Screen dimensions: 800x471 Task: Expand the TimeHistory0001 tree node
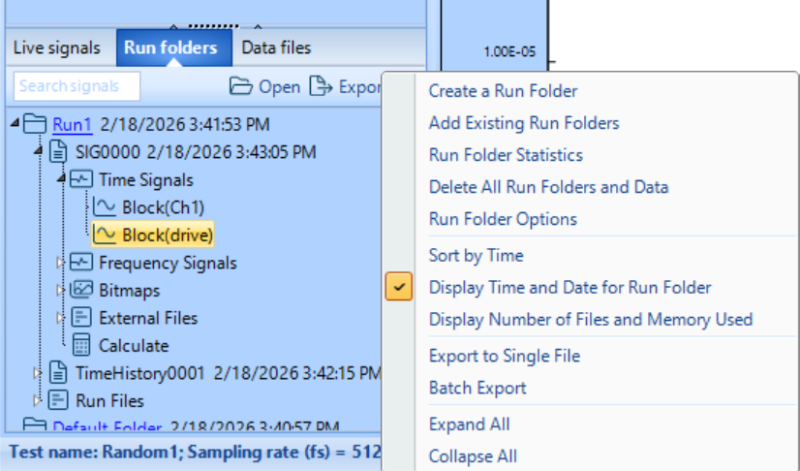pos(38,373)
